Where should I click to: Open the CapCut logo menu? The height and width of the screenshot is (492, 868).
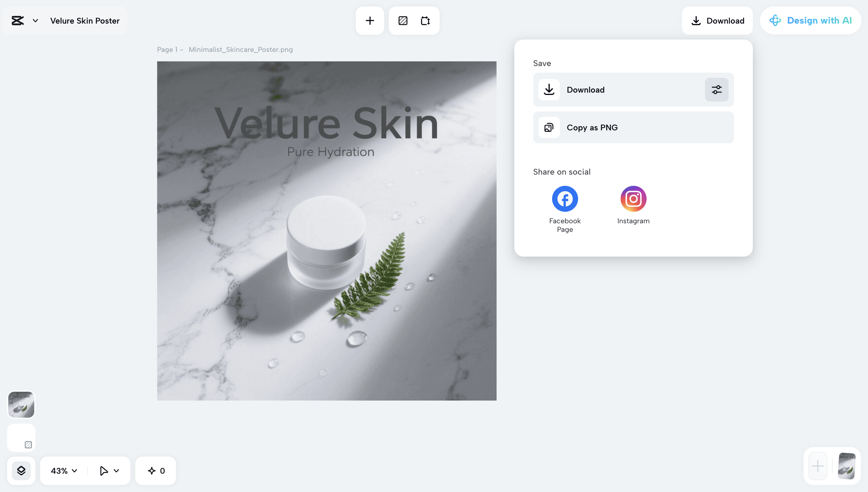(18, 21)
